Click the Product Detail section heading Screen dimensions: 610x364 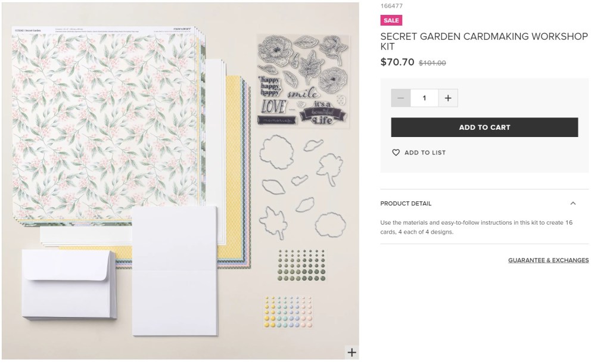coord(406,204)
